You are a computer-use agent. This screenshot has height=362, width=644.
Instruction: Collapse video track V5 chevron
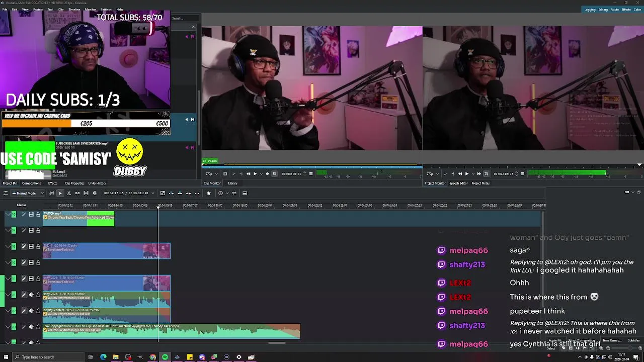coord(8,214)
